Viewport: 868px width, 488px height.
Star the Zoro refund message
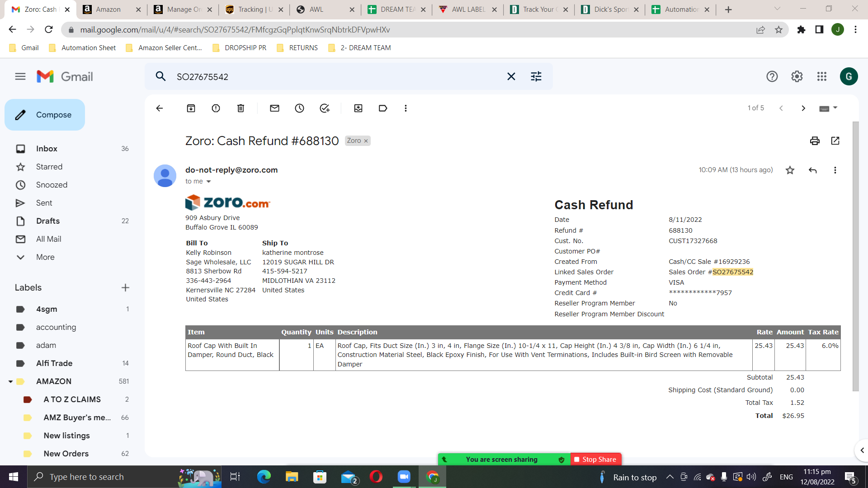[x=790, y=170]
